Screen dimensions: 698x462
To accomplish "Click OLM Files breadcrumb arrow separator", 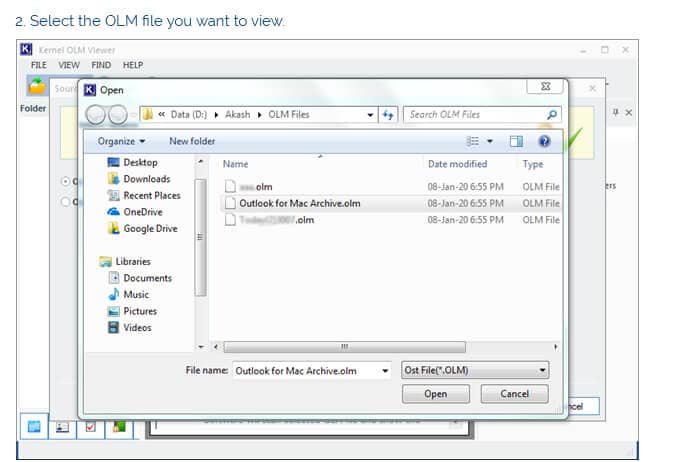I will tap(260, 115).
